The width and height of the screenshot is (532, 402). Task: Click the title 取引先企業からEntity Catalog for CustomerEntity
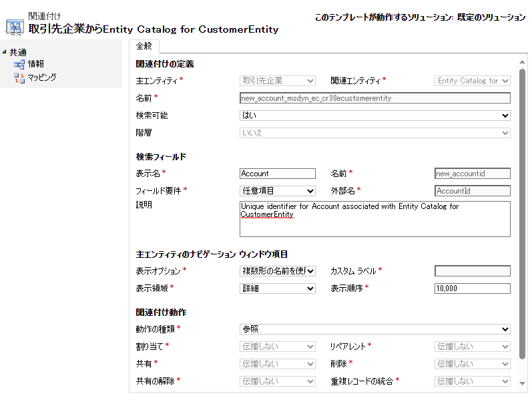pyautogui.click(x=154, y=29)
